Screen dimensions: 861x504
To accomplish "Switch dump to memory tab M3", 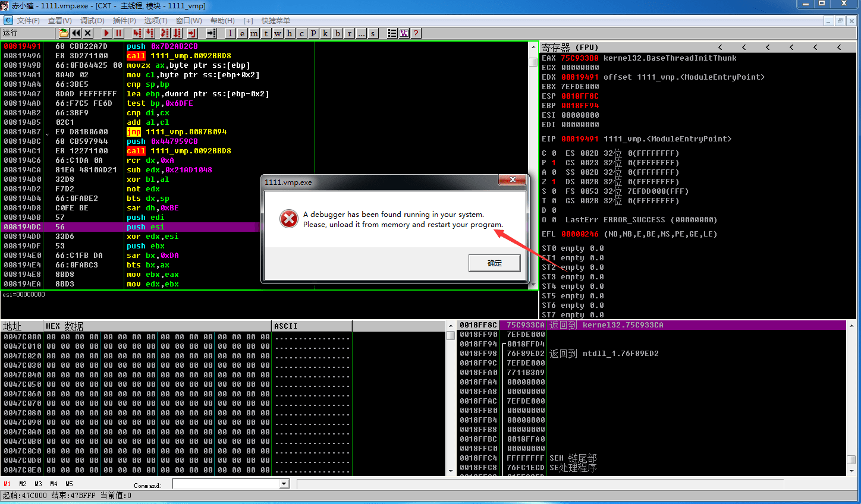I will tap(38, 484).
